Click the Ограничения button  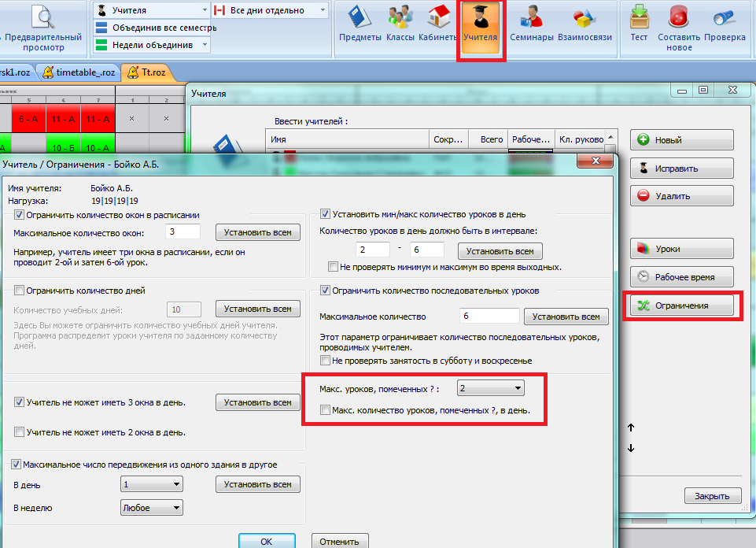coord(682,305)
